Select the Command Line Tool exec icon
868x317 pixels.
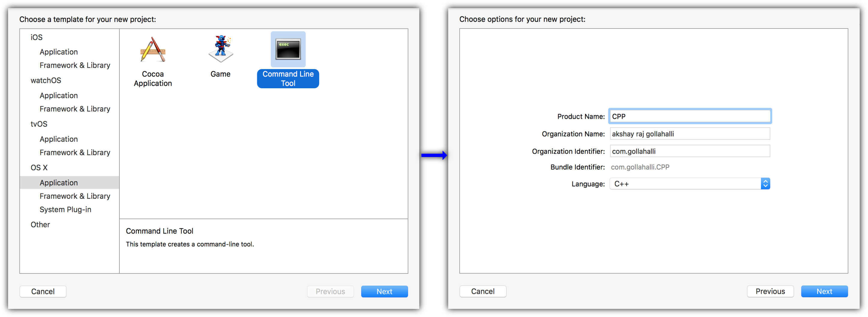(x=288, y=49)
